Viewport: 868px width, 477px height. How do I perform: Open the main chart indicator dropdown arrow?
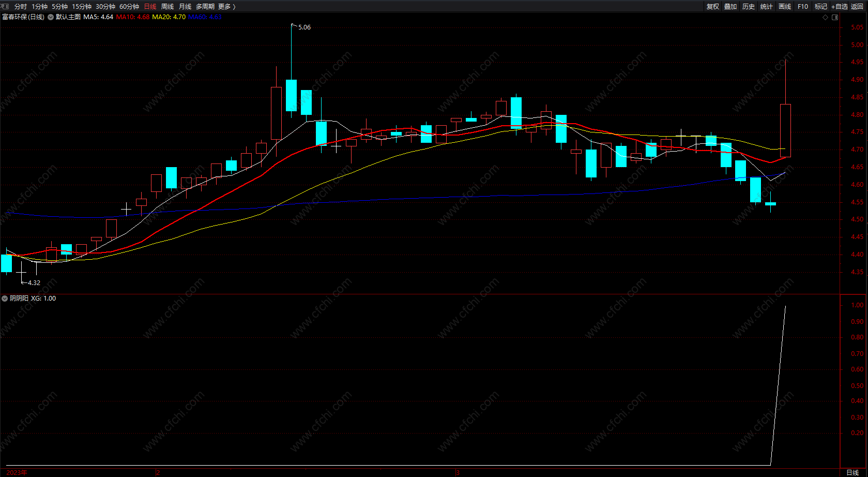pos(51,17)
